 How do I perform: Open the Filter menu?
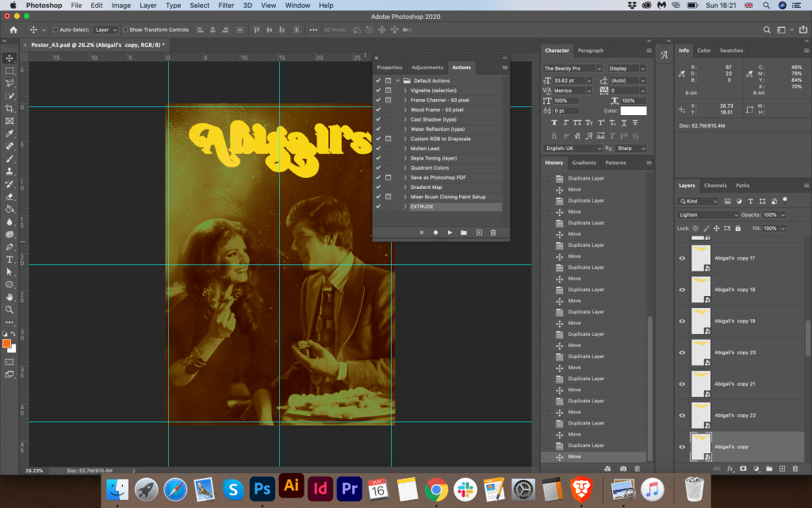click(x=226, y=6)
